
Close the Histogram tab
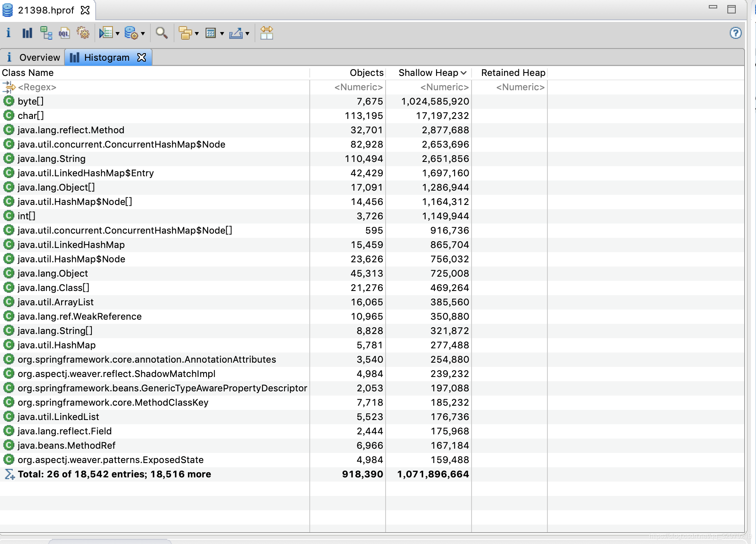click(142, 57)
